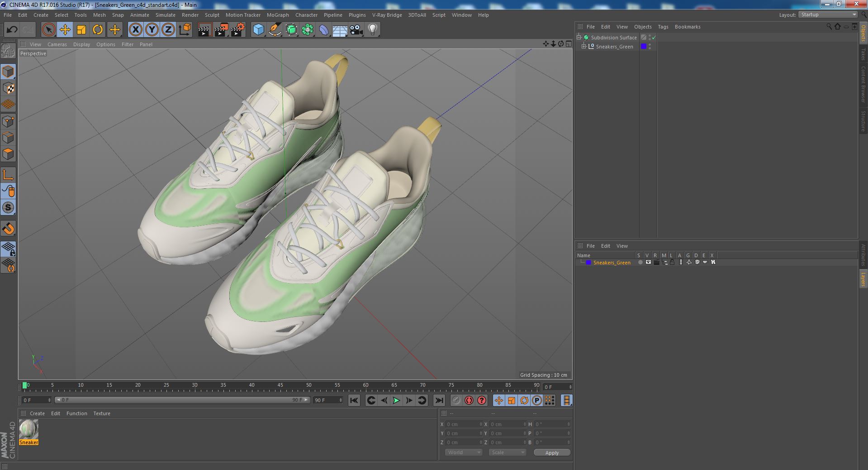Screen dimensions: 868x470
Task: Click the MoGraph Array green flower icon
Action: pos(308,30)
